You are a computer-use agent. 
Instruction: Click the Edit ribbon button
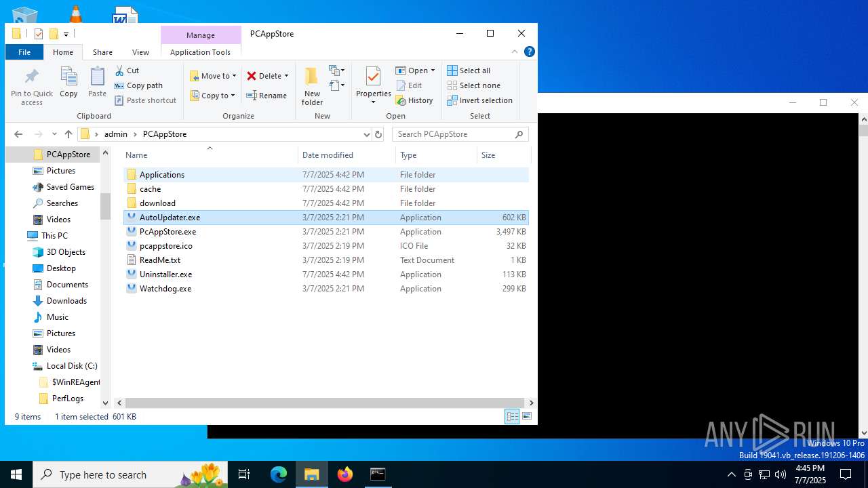click(409, 85)
